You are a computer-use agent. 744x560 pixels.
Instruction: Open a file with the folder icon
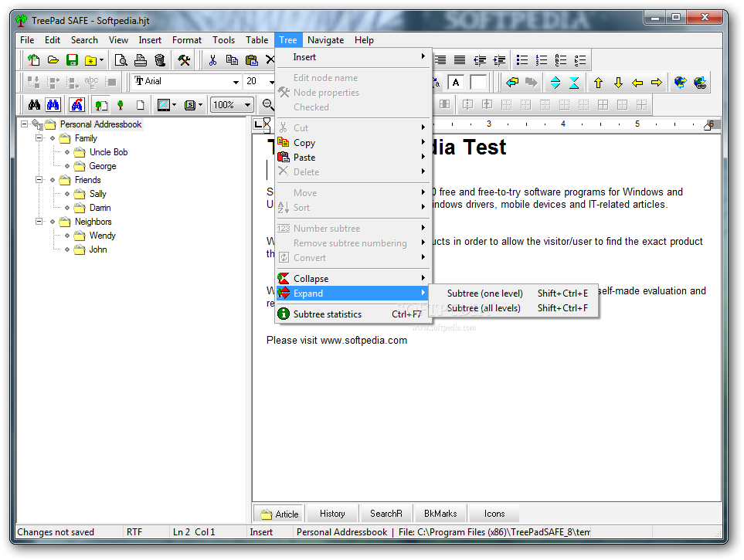[x=53, y=60]
